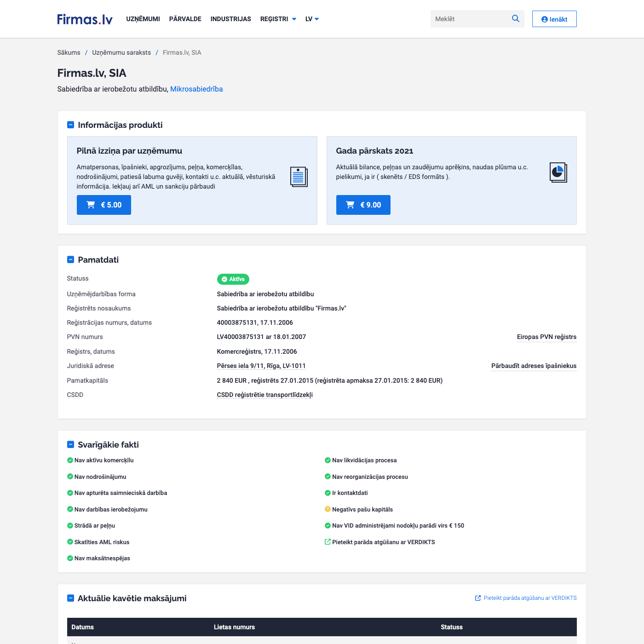Screen dimensions: 644x644
Task: Go to the INDUSTRIJAS menu
Action: pos(230,19)
